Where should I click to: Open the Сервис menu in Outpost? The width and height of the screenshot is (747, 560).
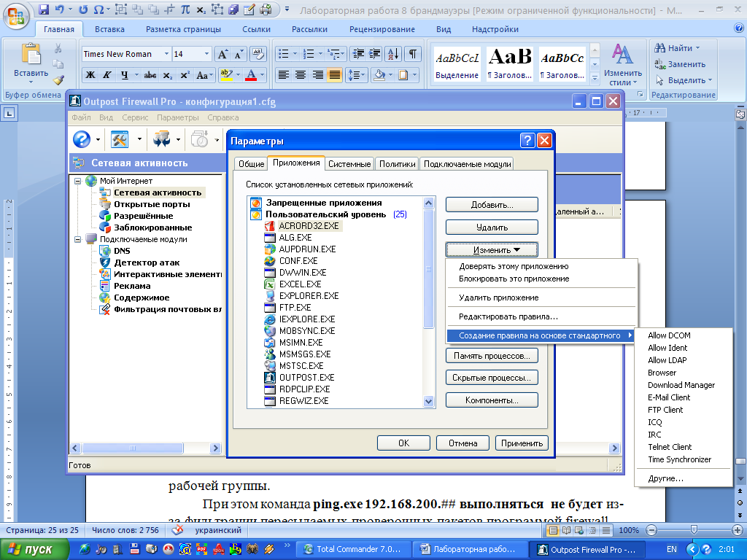click(x=135, y=117)
